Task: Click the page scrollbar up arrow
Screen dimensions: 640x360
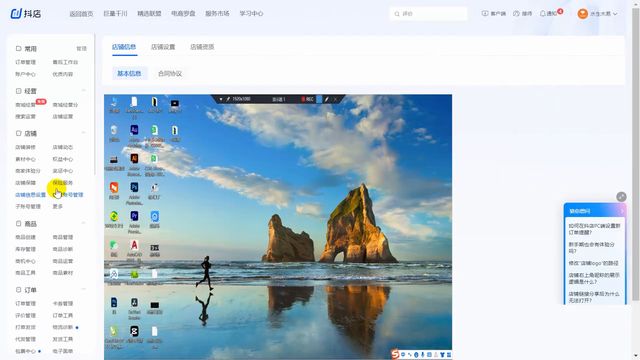Action: point(636,3)
